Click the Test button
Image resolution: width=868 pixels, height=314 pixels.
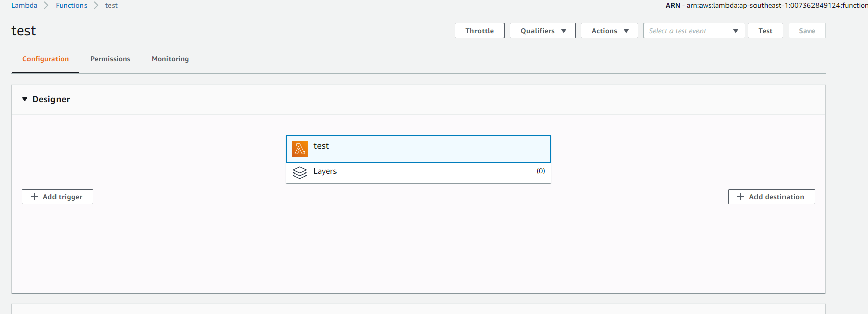coord(766,31)
